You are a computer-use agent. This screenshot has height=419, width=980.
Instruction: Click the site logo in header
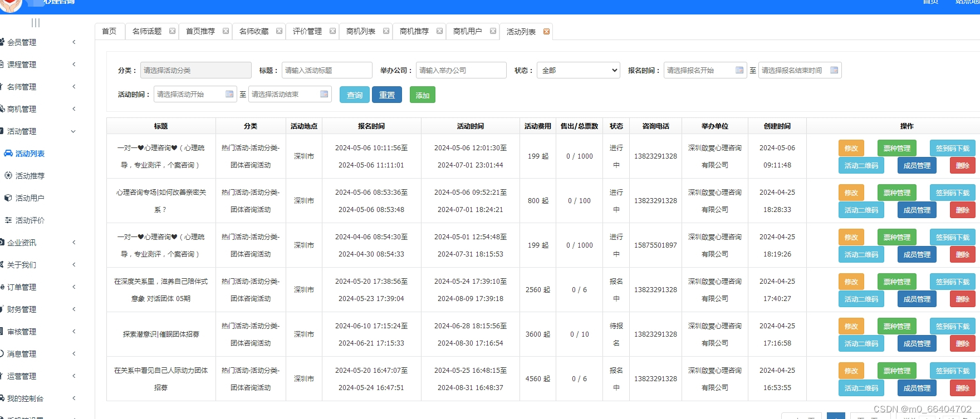point(10,4)
